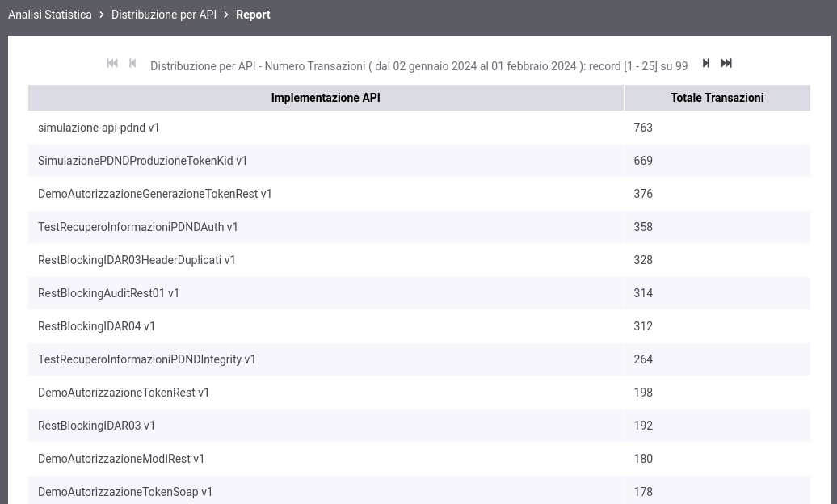Open Distribuzione per API breadcrumb
The height and width of the screenshot is (504, 837).
[164, 15]
